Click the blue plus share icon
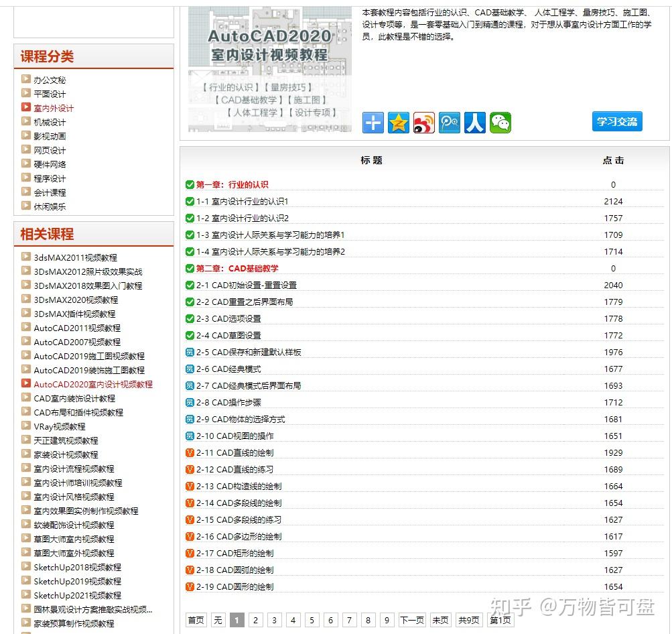672x634 pixels. point(373,123)
